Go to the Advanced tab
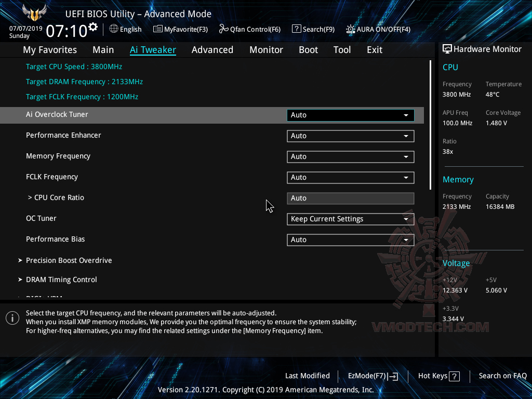Screen dimensions: 532x399 click(x=212, y=50)
